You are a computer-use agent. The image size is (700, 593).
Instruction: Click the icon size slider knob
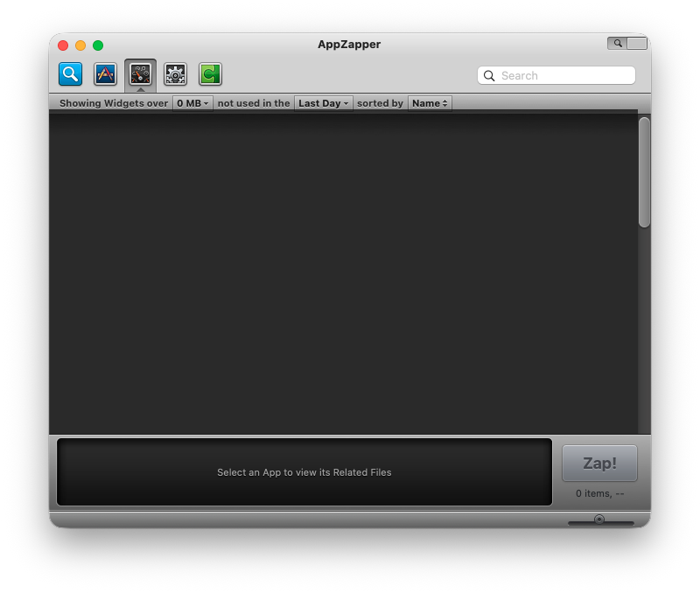pos(599,519)
